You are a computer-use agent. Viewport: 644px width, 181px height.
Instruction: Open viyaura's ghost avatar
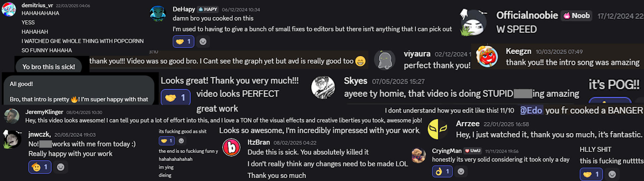[x=385, y=60]
